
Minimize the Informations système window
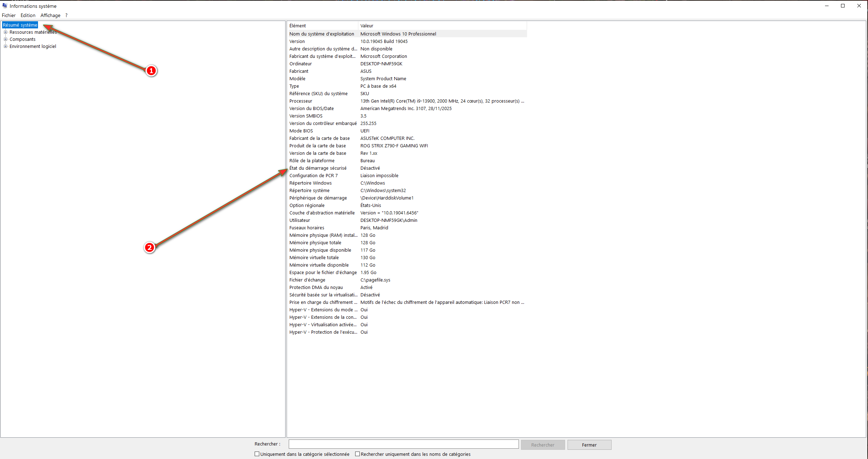point(826,6)
